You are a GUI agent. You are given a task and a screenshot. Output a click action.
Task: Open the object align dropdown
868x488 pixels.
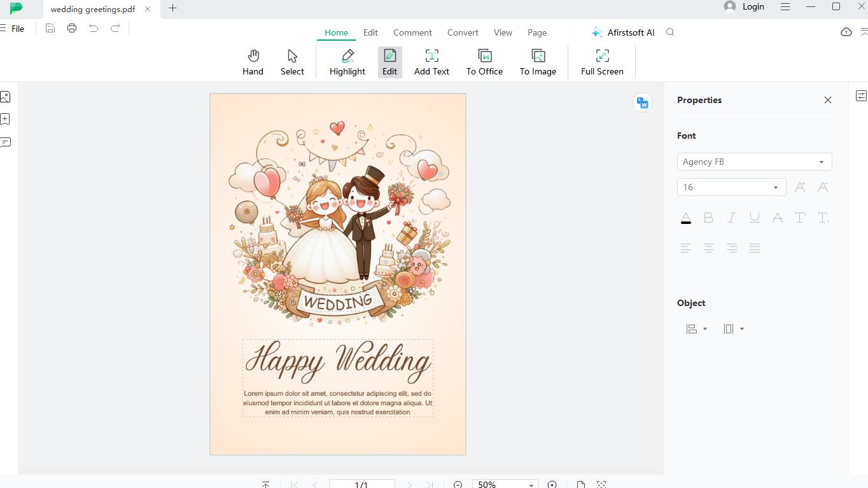696,329
